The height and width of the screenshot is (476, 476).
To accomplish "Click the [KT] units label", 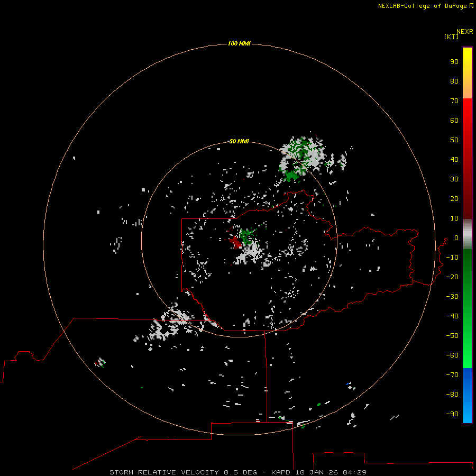I will pos(451,36).
